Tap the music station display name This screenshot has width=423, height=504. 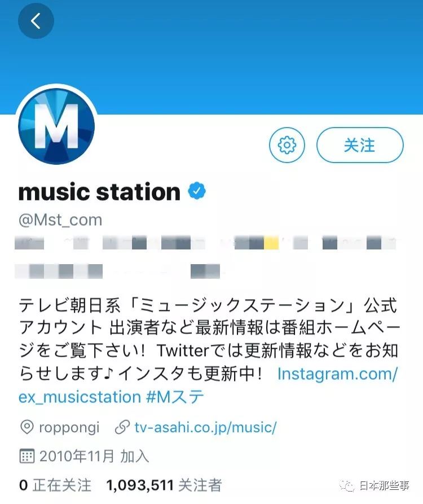pyautogui.click(x=100, y=192)
